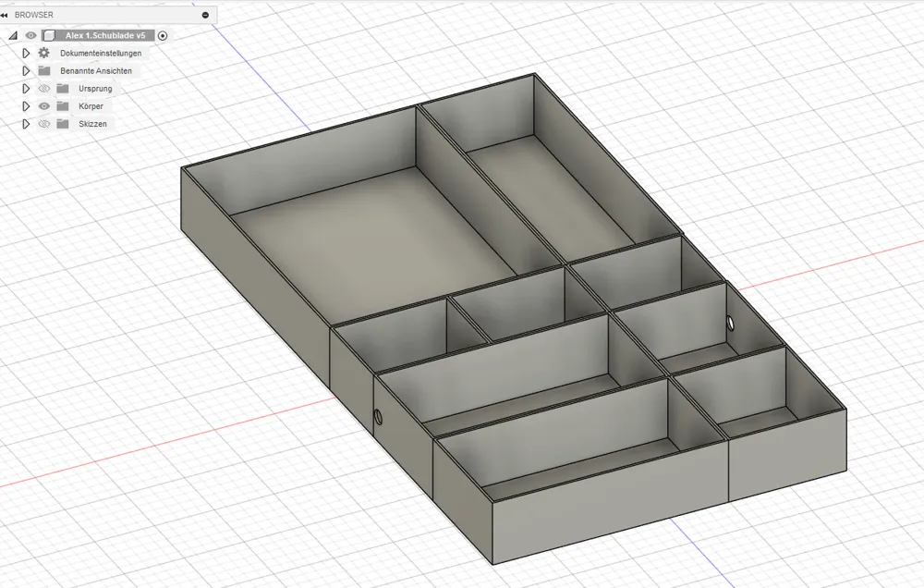Show the hidden Skizzen folder via eye icon
This screenshot has width=924, height=588.
pos(44,124)
